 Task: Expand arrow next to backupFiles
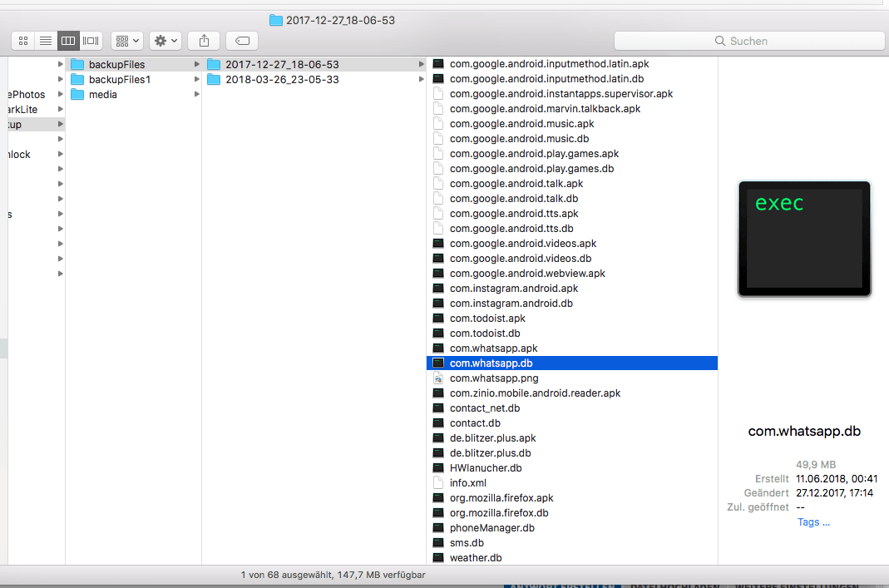pos(197,65)
